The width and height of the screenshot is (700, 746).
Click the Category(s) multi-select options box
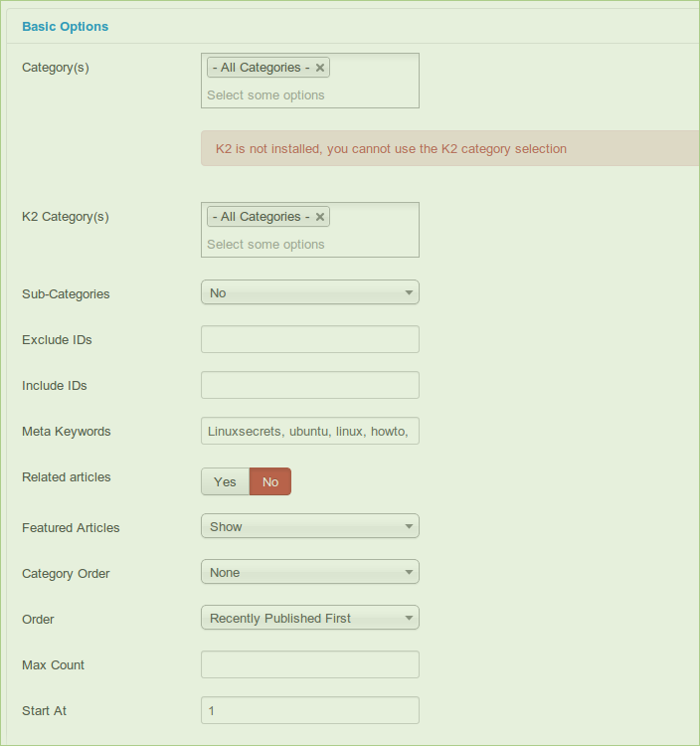309,95
